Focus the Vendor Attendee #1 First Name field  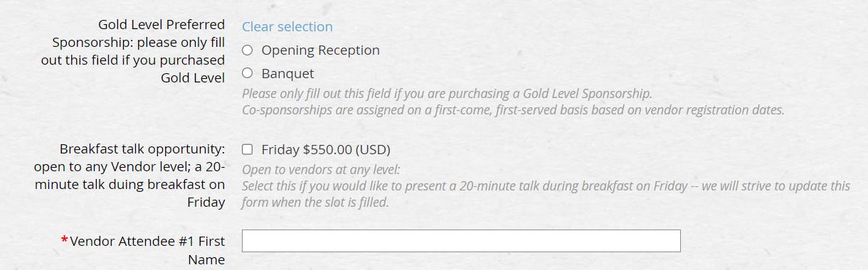coord(461,241)
